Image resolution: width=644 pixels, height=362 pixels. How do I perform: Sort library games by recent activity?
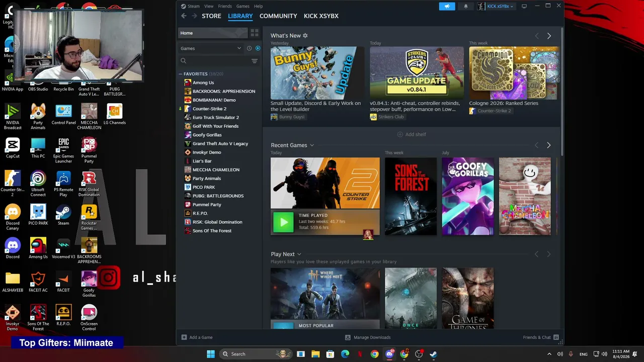click(x=249, y=48)
